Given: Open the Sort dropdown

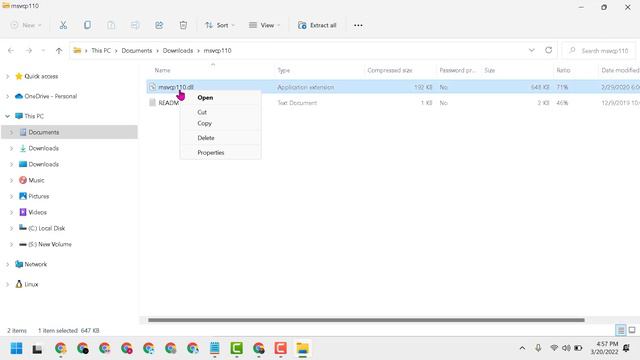Looking at the screenshot, I should coord(220,25).
